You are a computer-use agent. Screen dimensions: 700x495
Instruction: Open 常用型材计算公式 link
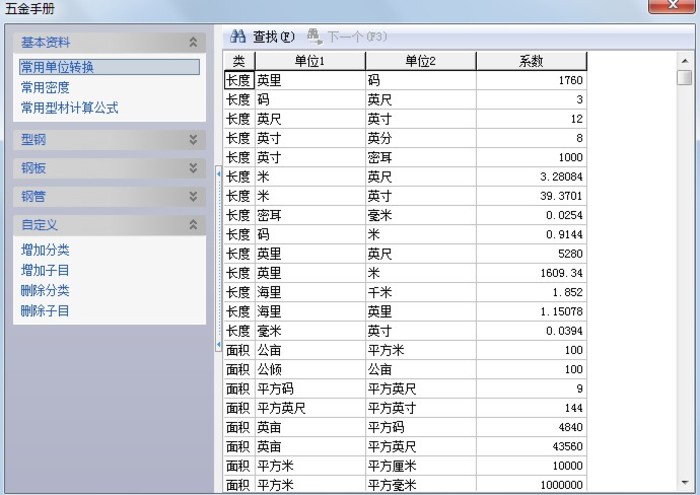coord(69,108)
